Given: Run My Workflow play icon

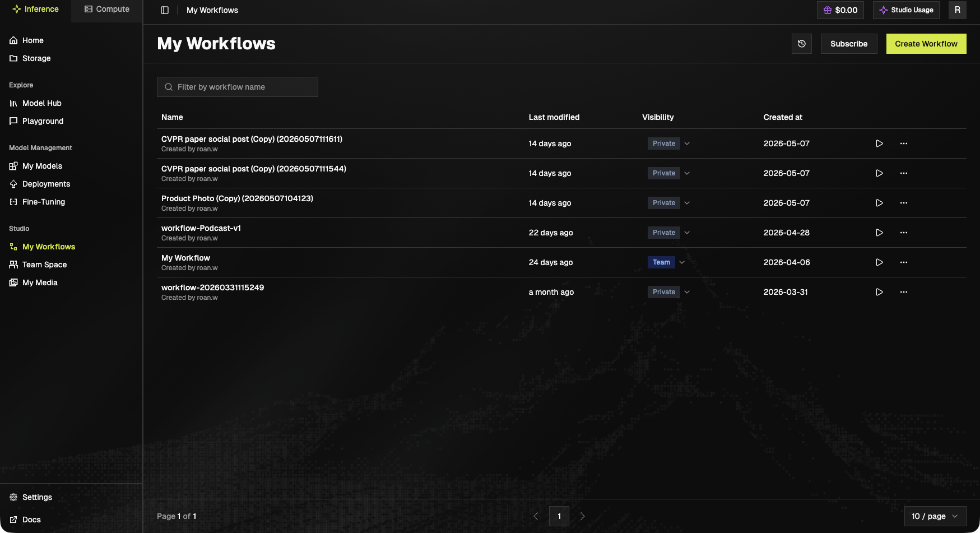Looking at the screenshot, I should tap(879, 262).
